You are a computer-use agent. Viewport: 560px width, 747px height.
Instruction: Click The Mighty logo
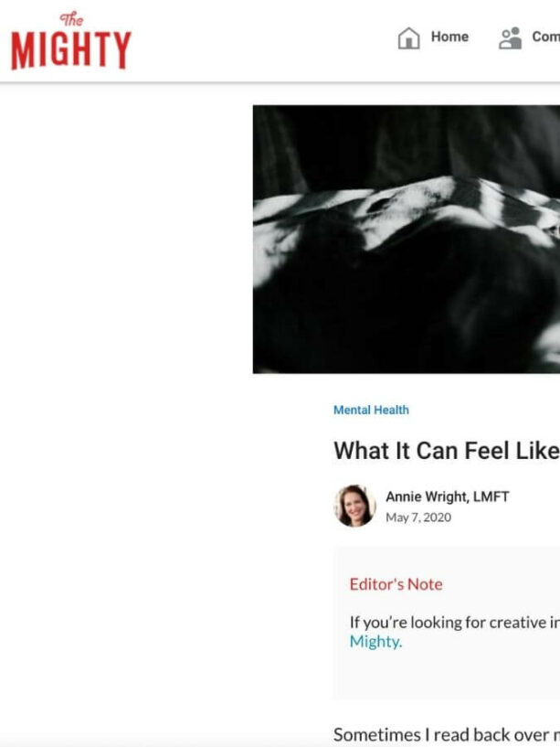coord(71,41)
